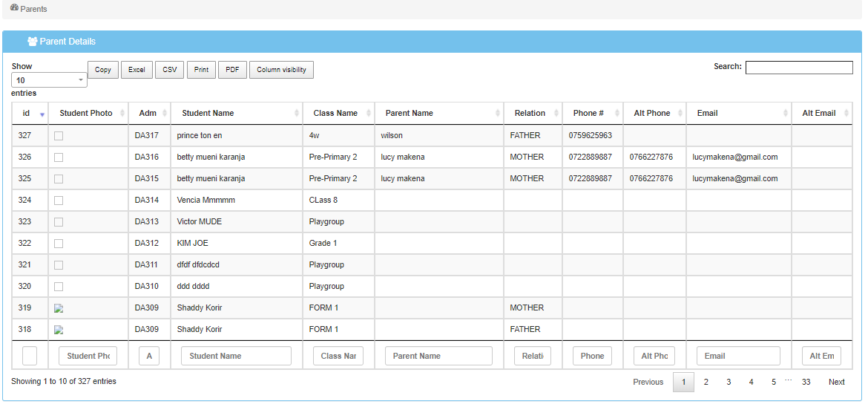Click the Next pagination link
Screen dimensions: 868x410
coord(836,382)
